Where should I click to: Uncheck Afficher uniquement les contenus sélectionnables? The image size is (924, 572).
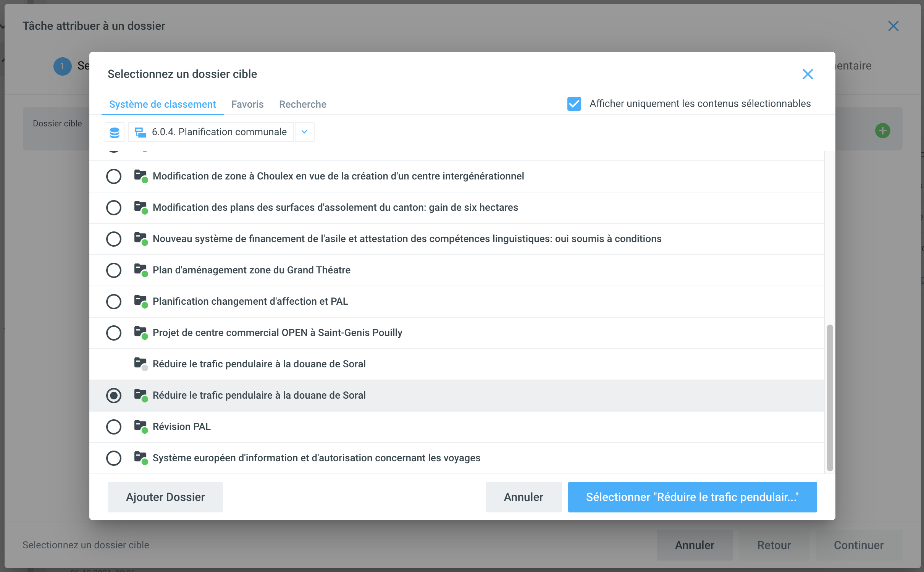tap(574, 104)
